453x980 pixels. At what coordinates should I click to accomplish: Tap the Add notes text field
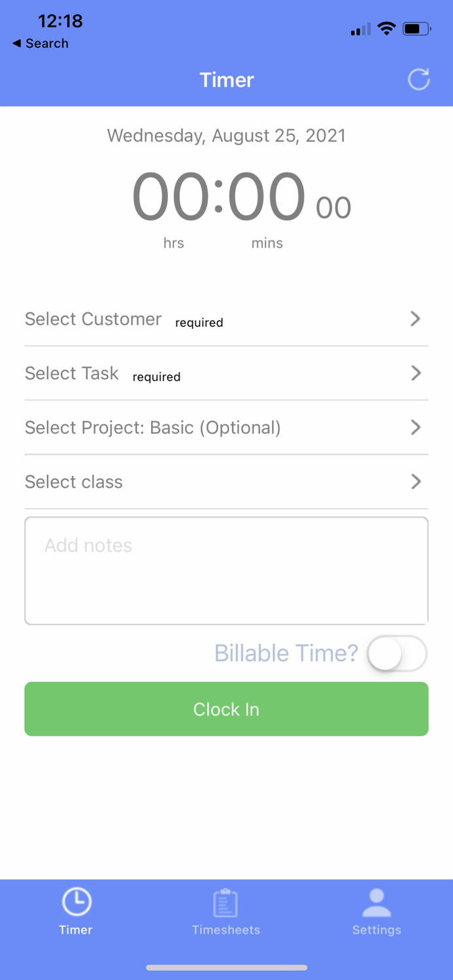pyautogui.click(x=226, y=568)
